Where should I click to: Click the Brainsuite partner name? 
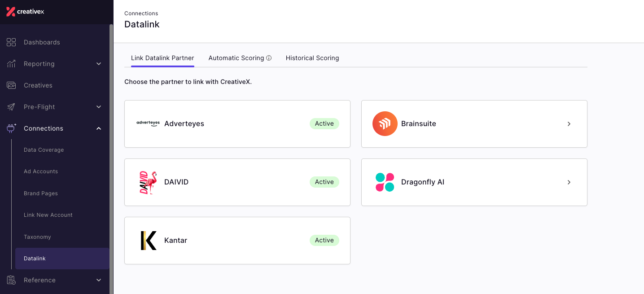(419, 124)
